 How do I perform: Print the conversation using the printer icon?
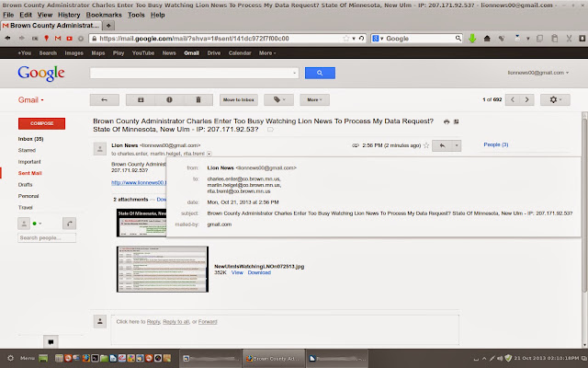[x=447, y=121]
